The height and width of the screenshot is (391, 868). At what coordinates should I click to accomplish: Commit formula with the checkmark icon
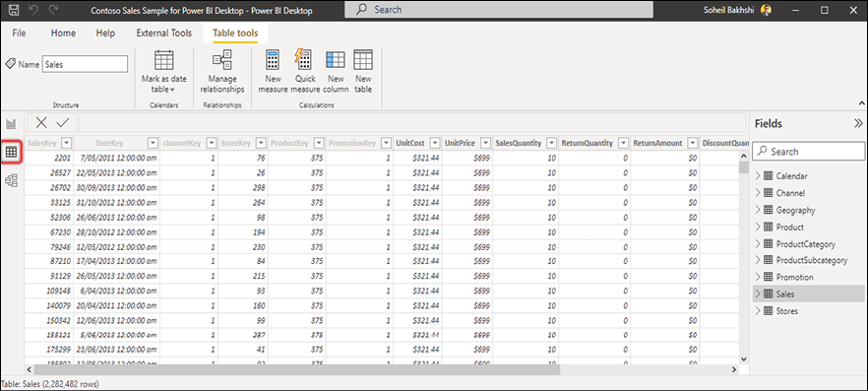point(63,122)
